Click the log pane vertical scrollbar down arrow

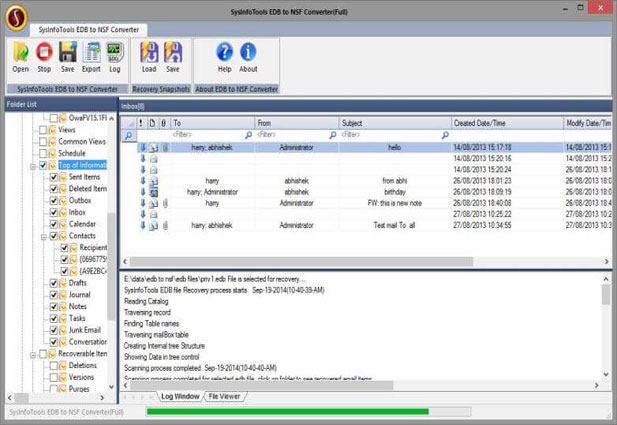click(606, 374)
